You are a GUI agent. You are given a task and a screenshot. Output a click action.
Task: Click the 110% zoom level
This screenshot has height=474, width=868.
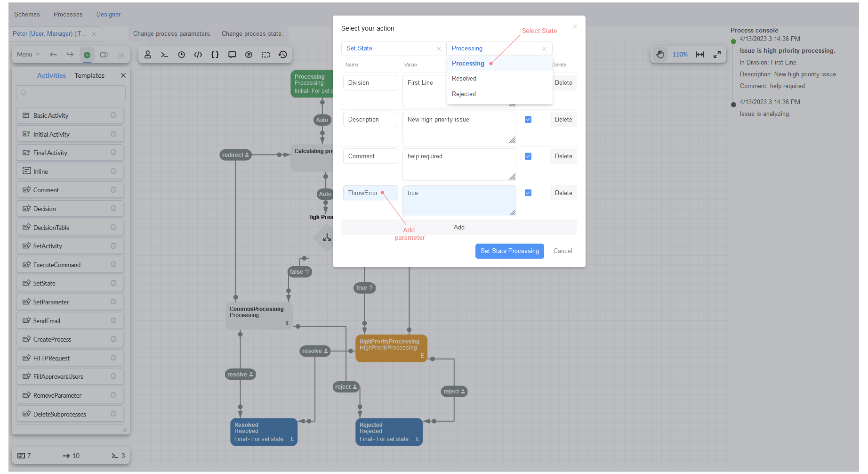(680, 55)
